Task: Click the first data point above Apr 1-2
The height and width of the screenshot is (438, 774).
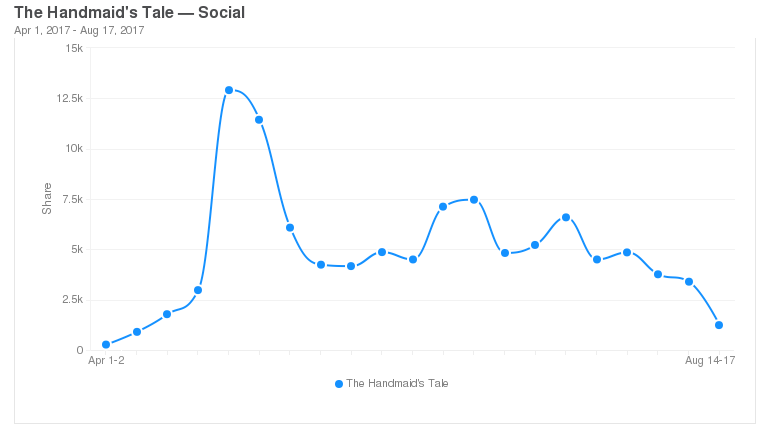Action: click(106, 345)
